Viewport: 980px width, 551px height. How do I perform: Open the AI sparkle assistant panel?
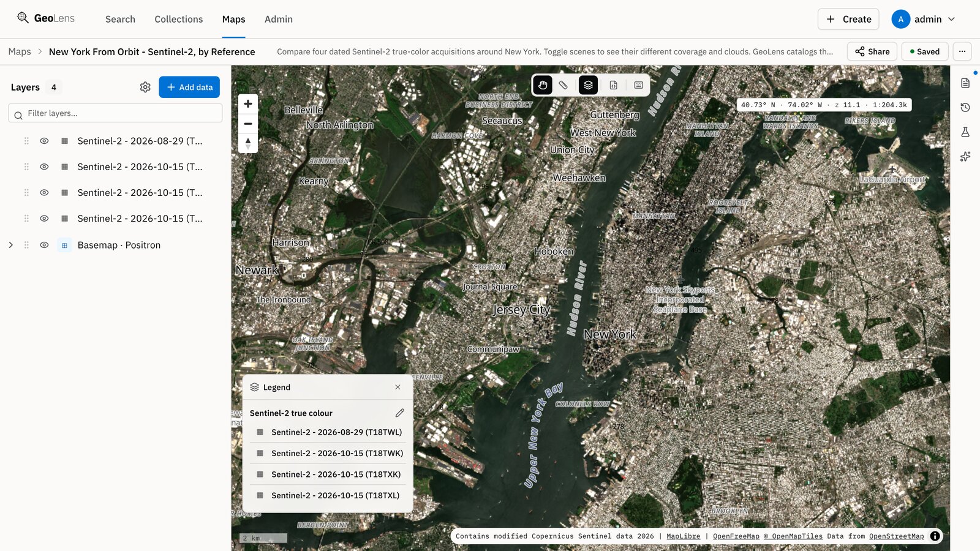coord(965,156)
